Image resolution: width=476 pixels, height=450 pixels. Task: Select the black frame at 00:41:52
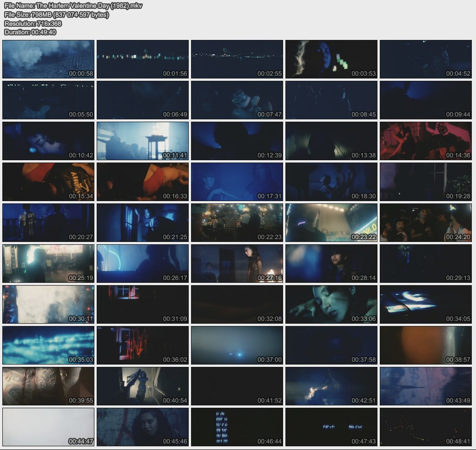(x=237, y=386)
